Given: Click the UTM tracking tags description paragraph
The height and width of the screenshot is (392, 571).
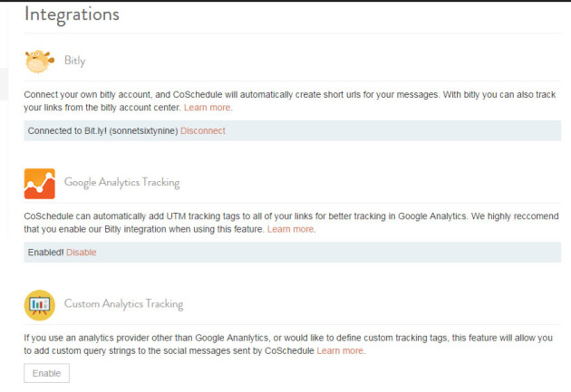Looking at the screenshot, I should pos(291,223).
